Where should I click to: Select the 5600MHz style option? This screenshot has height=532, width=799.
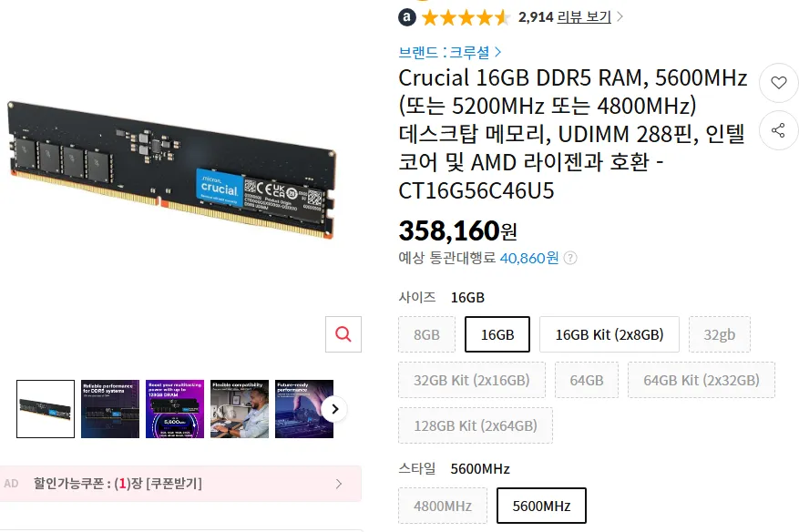[541, 506]
